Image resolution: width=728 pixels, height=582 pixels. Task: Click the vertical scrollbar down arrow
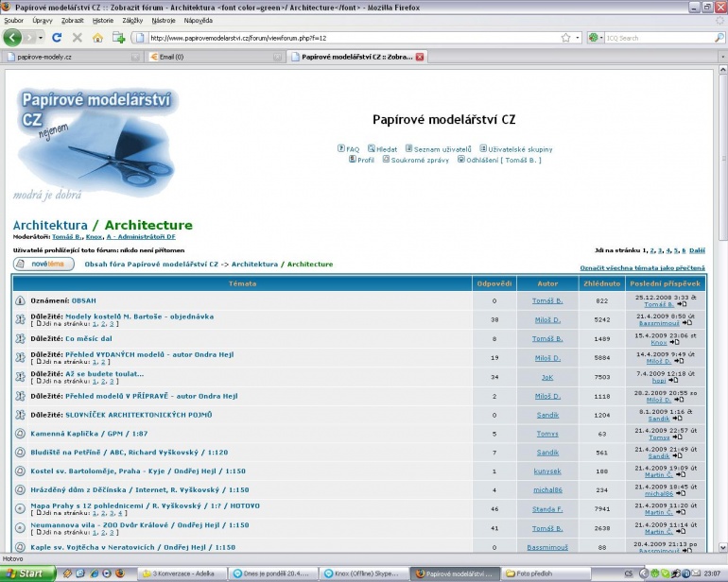723,548
